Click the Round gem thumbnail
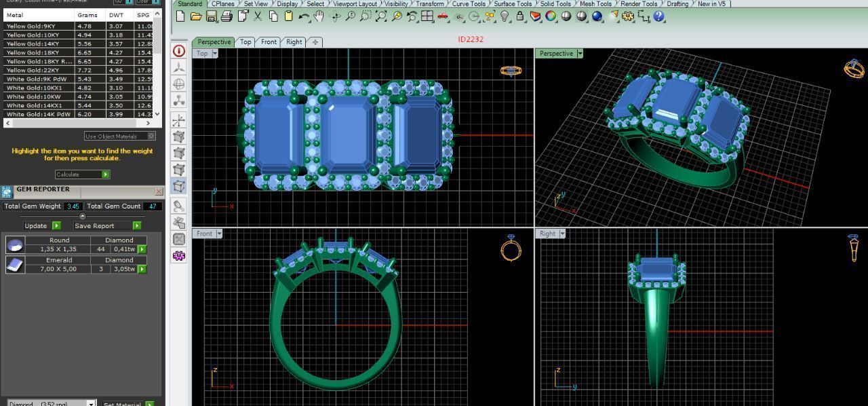Viewport: 868px width, 406px height. (15, 244)
